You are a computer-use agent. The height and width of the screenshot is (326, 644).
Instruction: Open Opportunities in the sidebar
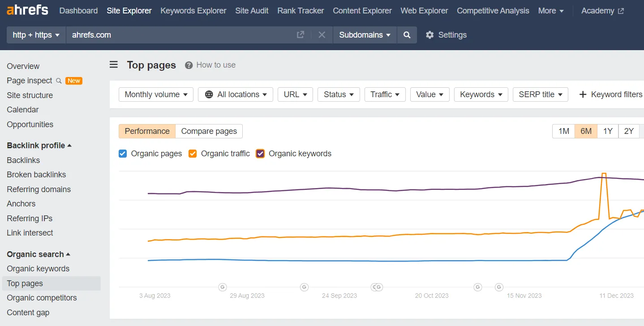(30, 124)
